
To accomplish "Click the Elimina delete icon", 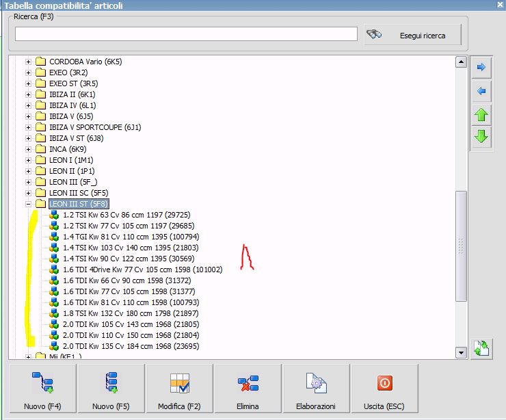I will [248, 383].
